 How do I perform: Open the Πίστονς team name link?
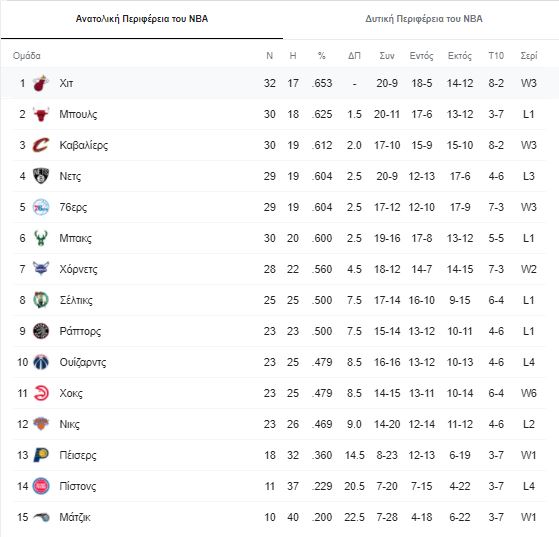coord(78,486)
